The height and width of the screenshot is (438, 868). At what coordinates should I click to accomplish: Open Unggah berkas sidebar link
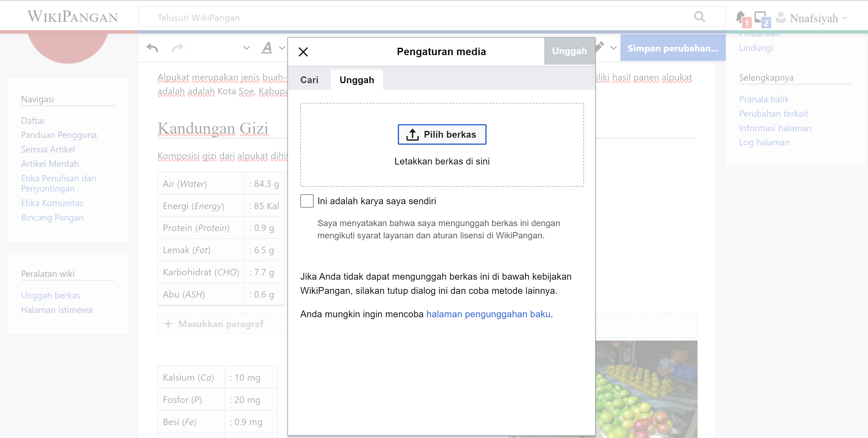[x=51, y=295]
